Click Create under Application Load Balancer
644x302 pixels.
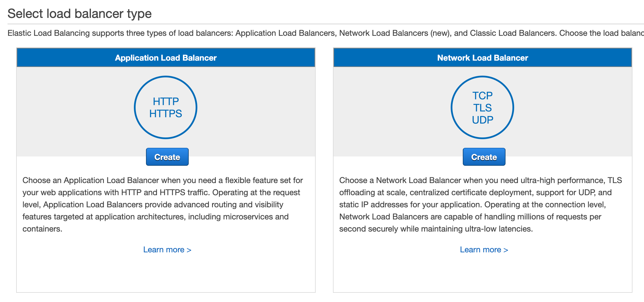pos(167,157)
